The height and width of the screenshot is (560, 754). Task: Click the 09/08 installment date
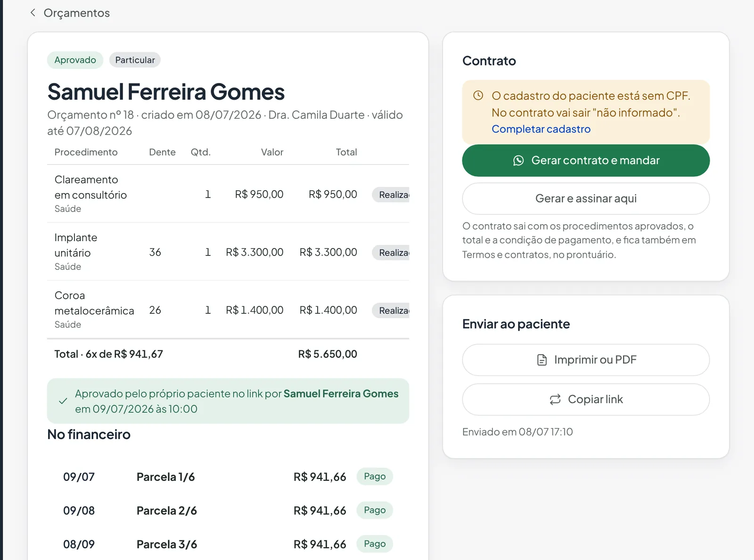click(79, 511)
